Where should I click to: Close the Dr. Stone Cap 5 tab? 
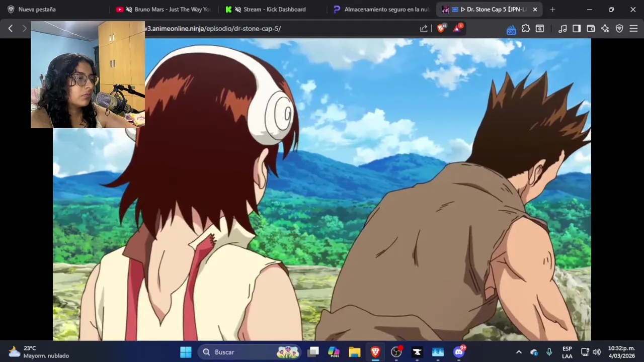(535, 9)
